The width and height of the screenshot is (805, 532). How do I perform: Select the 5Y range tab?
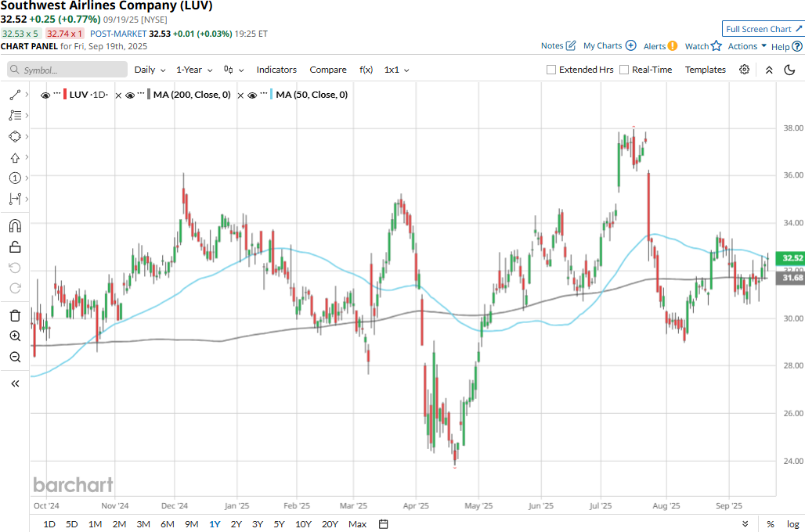click(x=279, y=524)
